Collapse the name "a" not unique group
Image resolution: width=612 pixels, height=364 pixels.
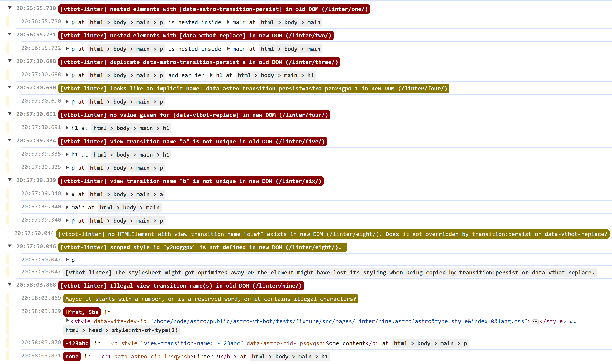[x=10, y=140]
